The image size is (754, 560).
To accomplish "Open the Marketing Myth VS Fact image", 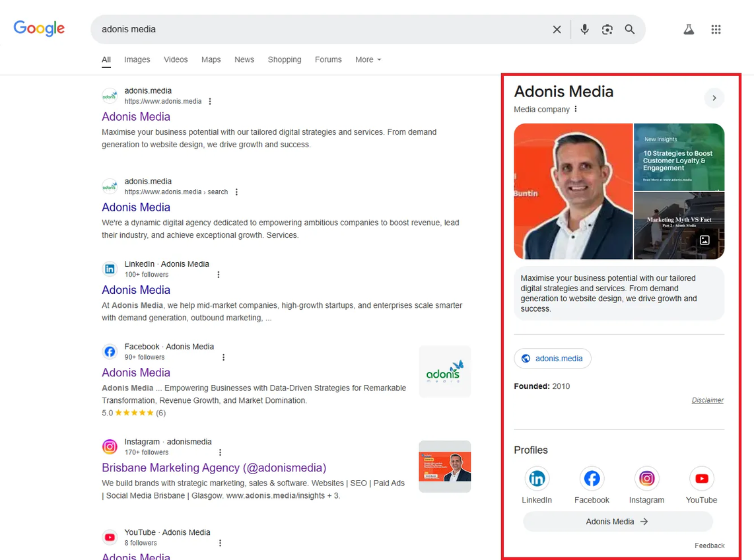I will click(x=679, y=226).
